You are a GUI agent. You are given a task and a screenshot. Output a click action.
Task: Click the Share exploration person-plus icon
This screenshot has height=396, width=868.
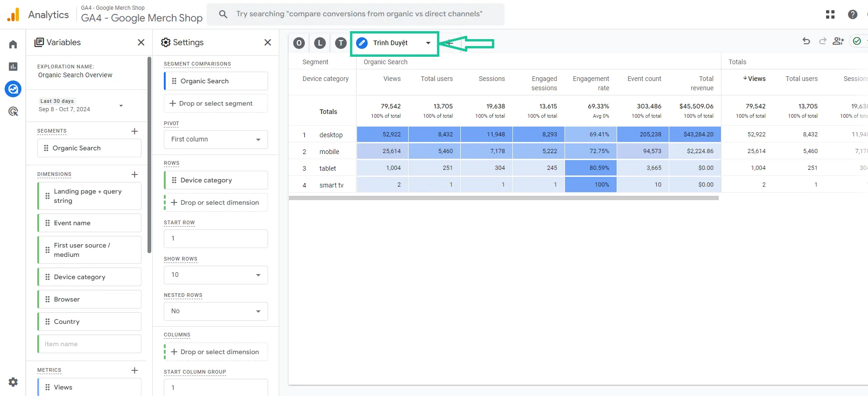pos(838,41)
